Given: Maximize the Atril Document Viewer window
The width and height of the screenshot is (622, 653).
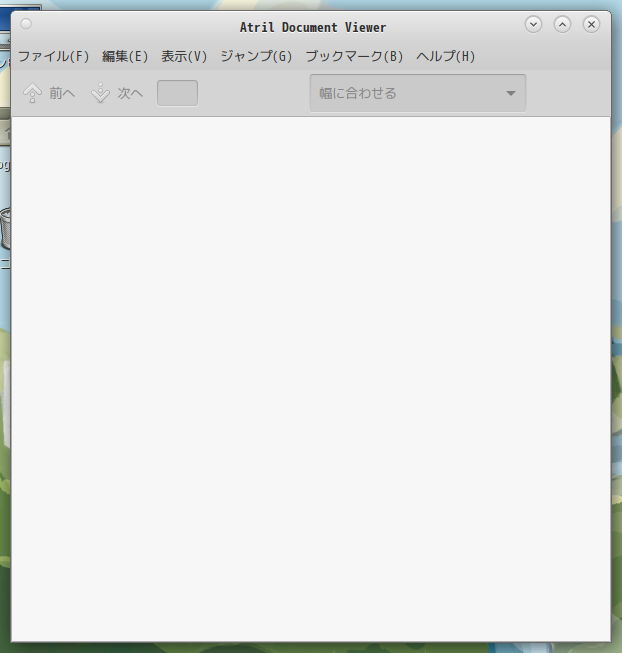Looking at the screenshot, I should [562, 24].
